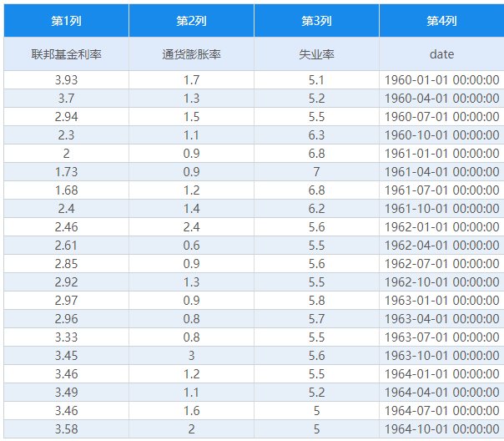The image size is (504, 441).
Task: Select the 1964-07-01 00:00:00 date cell
Action: 441,410
